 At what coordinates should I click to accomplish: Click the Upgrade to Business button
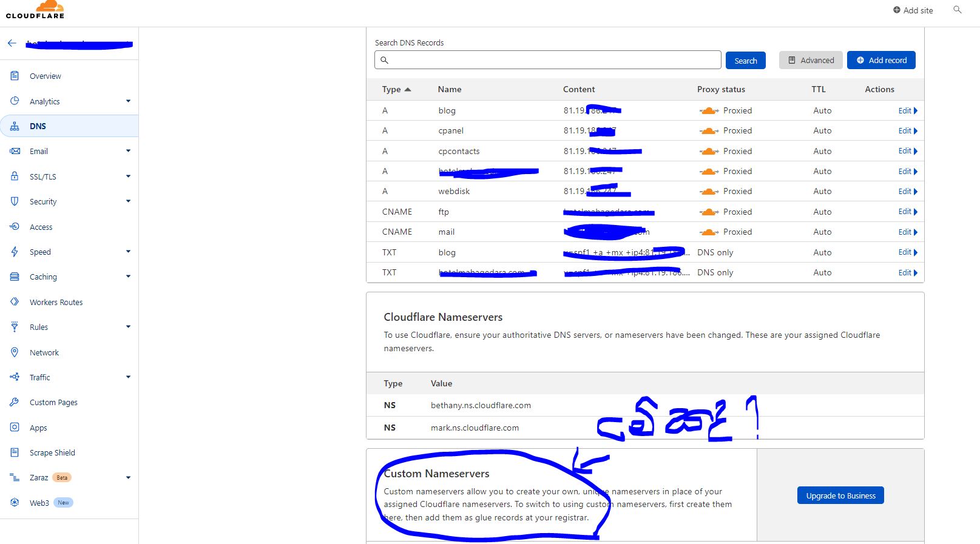840,495
